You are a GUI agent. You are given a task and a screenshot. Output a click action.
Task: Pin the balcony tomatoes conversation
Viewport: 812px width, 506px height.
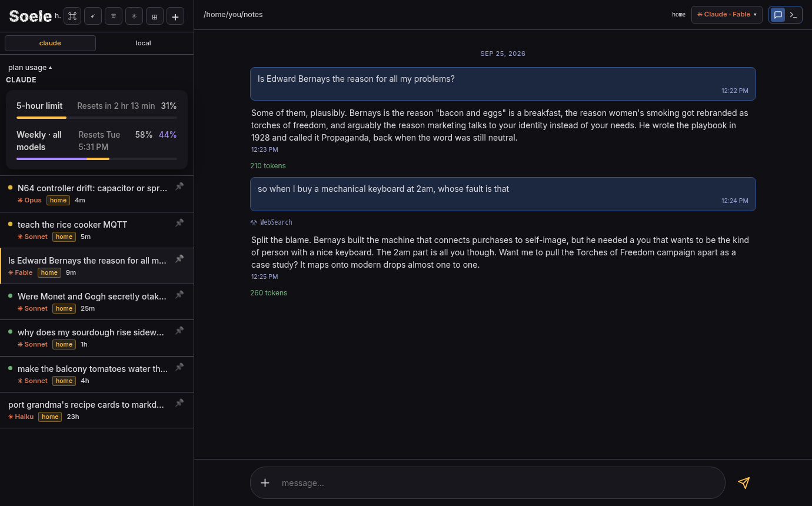(179, 367)
